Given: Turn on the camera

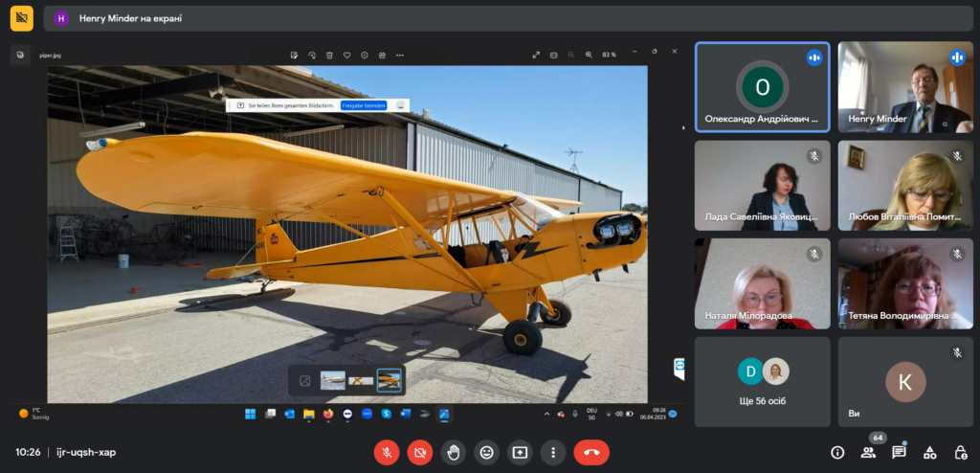Looking at the screenshot, I should tap(419, 452).
